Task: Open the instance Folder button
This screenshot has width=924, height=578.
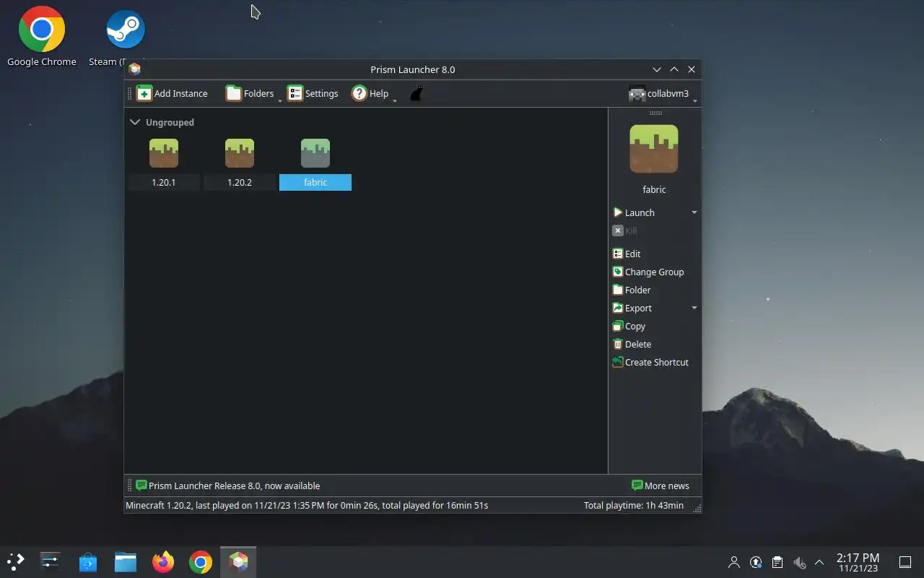Action: 632,290
